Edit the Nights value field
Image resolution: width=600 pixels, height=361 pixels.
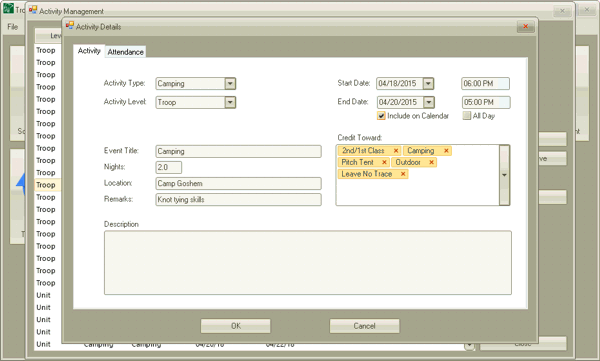[169, 167]
